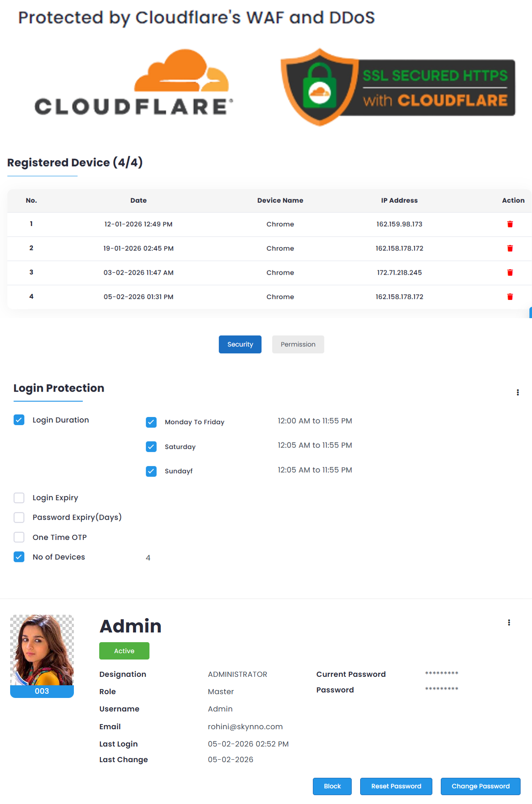
Task: Select date 03-02-2026 11:47 AM cell
Action: (x=138, y=273)
